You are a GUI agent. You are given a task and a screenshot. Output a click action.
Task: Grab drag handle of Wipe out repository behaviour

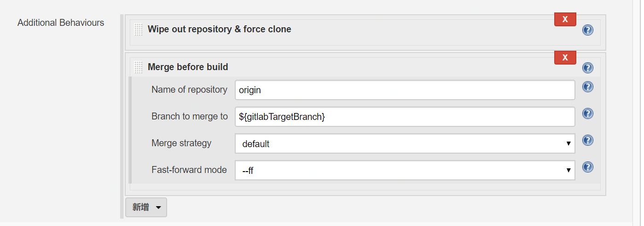pyautogui.click(x=138, y=30)
